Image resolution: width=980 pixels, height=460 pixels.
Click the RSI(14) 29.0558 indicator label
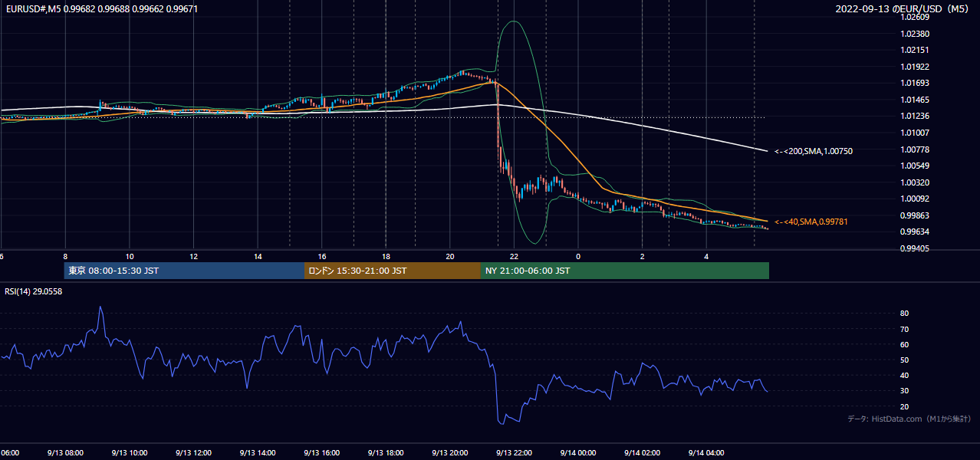click(34, 291)
